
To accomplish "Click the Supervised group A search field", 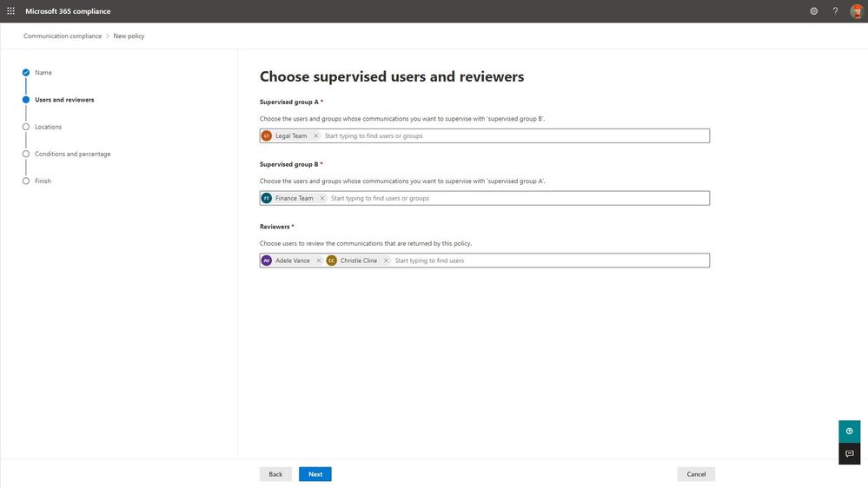I will tap(513, 136).
